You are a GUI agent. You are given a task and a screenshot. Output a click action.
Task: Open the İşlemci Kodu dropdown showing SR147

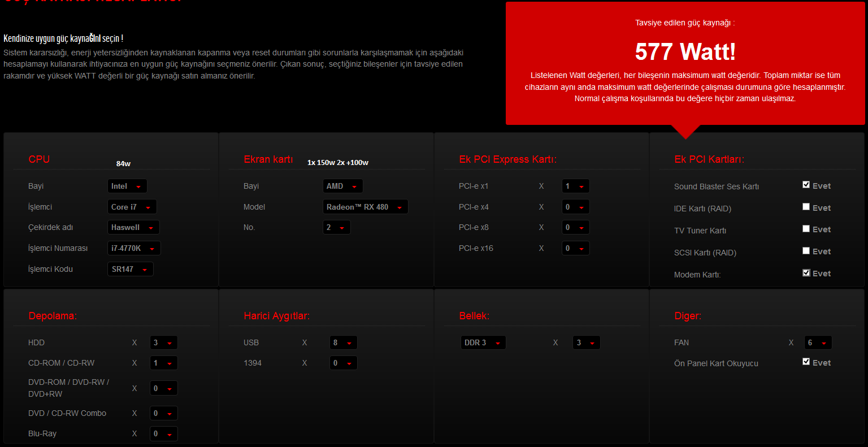coord(130,269)
